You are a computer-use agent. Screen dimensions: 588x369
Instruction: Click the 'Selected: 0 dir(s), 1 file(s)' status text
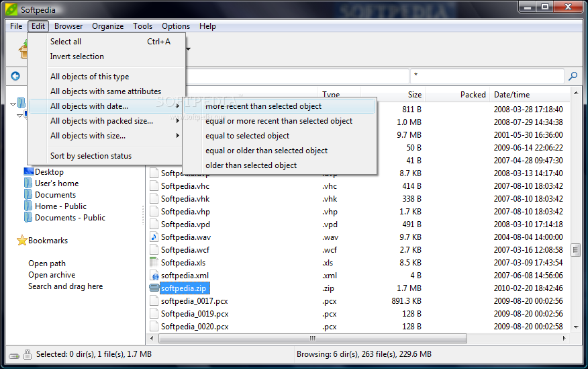[x=94, y=354]
